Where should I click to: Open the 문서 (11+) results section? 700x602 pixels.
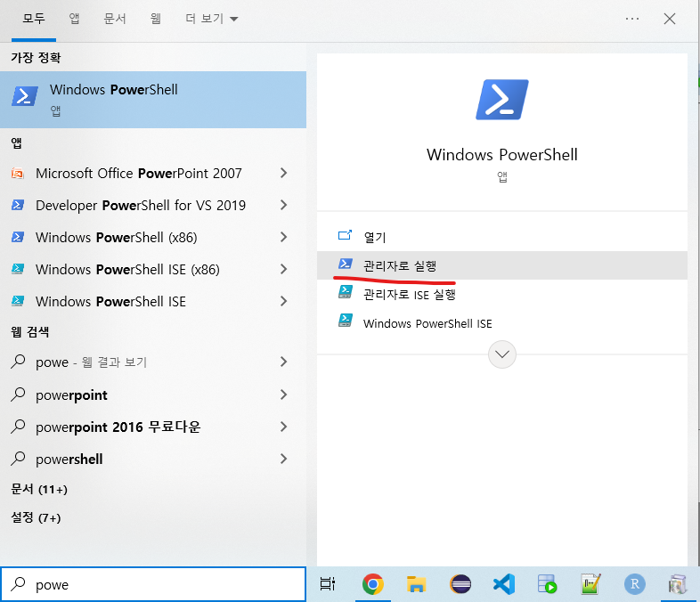tap(39, 489)
